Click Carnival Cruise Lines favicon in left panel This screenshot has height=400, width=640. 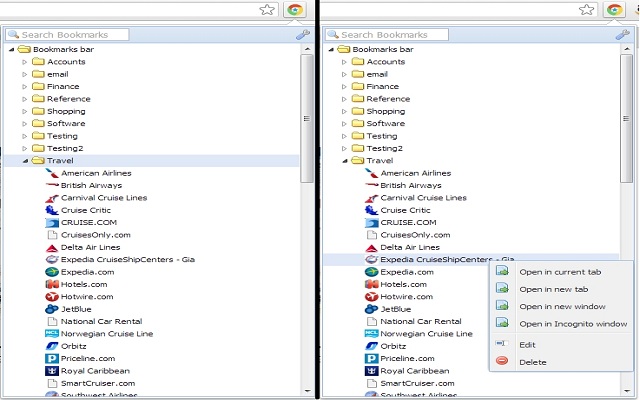(52, 198)
